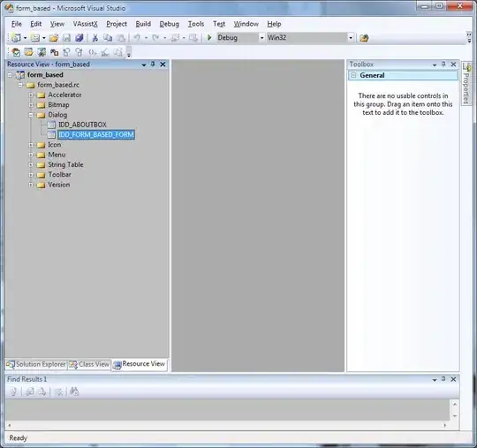Screen dimensions: 477x448
Task: Click the Cut scissors icon
Action: click(x=95, y=38)
